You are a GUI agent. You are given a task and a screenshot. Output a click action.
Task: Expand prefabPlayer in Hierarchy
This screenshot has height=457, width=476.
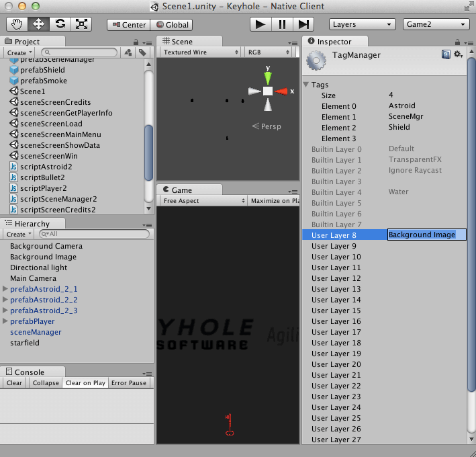coord(6,321)
